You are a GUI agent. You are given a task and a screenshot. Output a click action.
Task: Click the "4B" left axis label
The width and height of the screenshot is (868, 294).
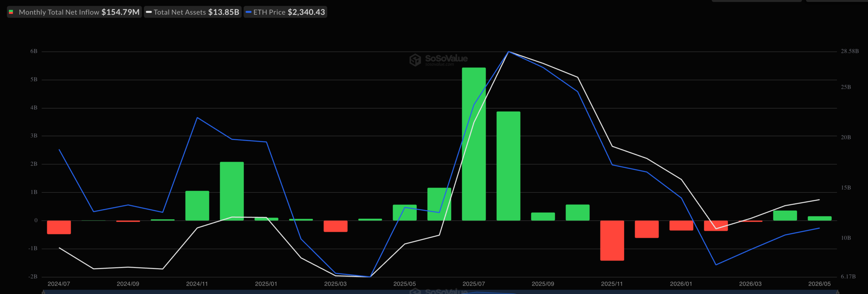point(34,108)
